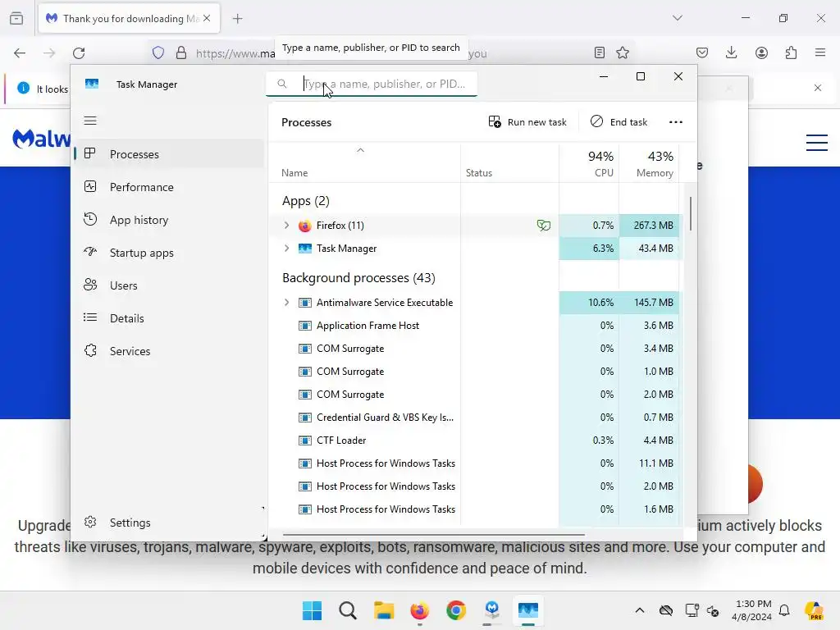Open Firefox application menu

pos(820,52)
